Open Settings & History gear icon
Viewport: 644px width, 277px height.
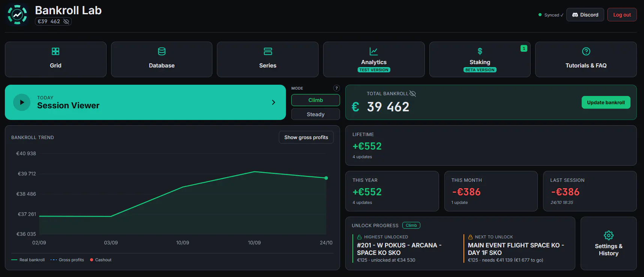pos(609,235)
